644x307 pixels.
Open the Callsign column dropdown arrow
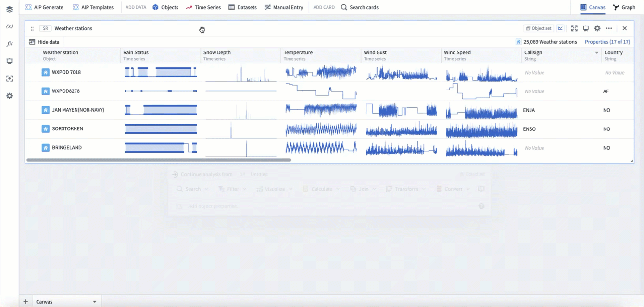coord(597,53)
